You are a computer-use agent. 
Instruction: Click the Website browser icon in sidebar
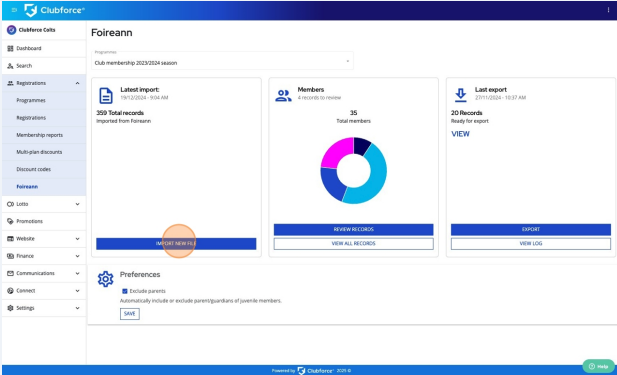click(10, 239)
